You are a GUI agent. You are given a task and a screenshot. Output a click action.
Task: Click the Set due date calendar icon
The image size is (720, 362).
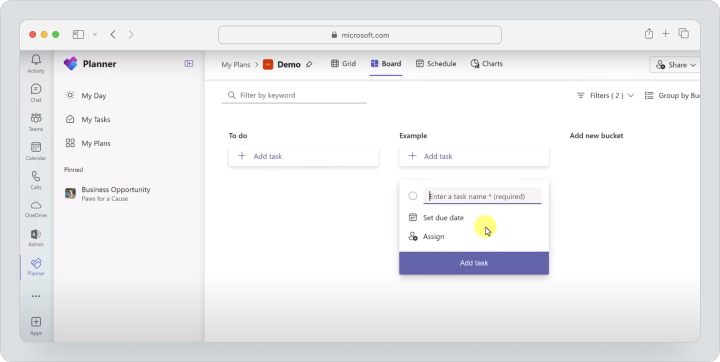(x=413, y=217)
